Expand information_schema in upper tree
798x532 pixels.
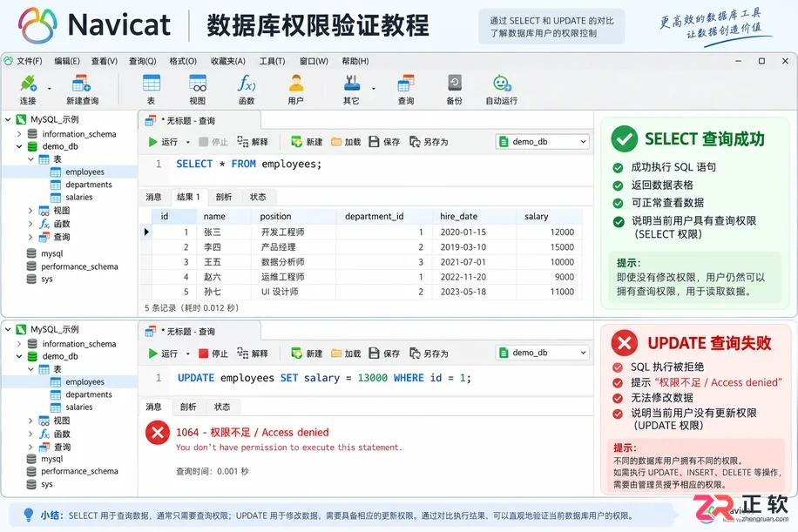point(19,134)
